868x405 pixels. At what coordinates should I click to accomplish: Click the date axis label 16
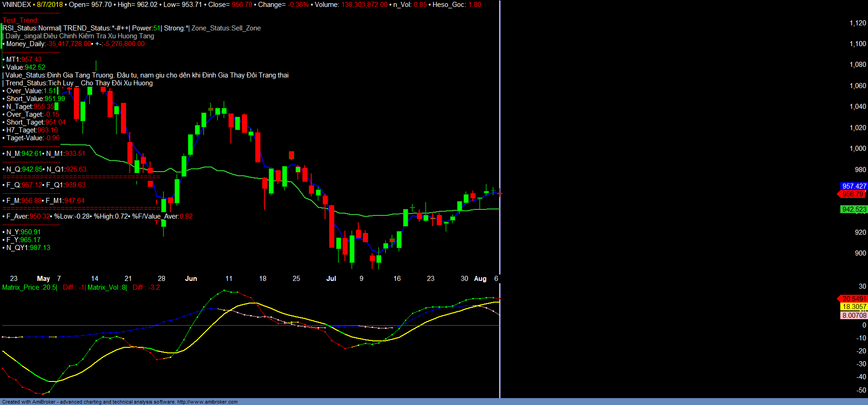(x=397, y=279)
